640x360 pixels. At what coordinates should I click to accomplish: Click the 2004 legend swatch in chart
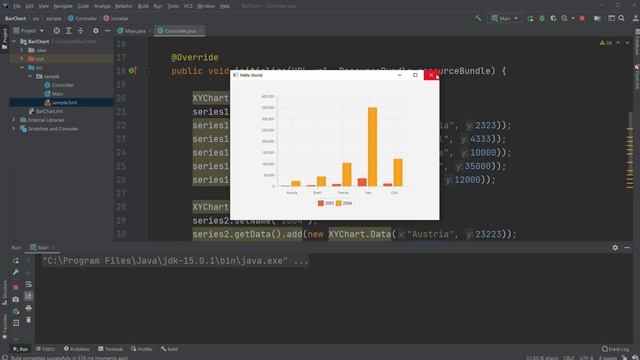(338, 203)
